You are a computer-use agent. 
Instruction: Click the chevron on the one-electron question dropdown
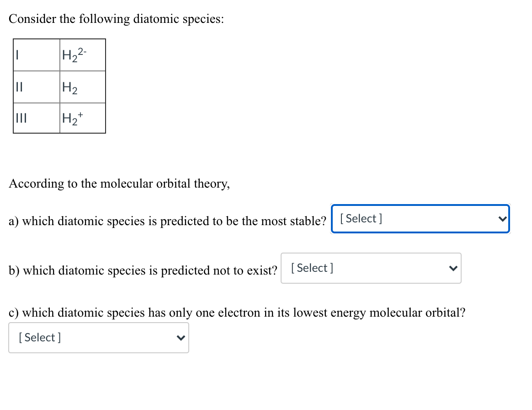click(x=181, y=338)
